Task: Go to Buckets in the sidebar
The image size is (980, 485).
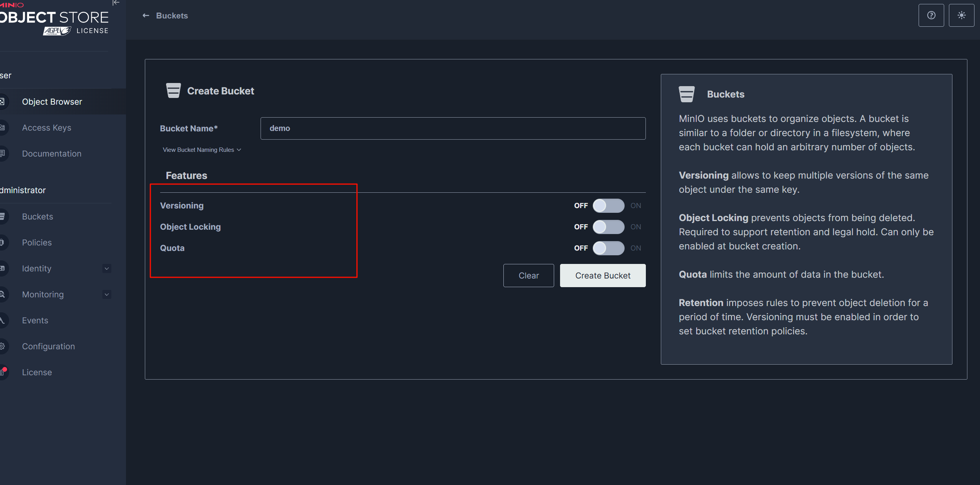Action: (x=63, y=216)
